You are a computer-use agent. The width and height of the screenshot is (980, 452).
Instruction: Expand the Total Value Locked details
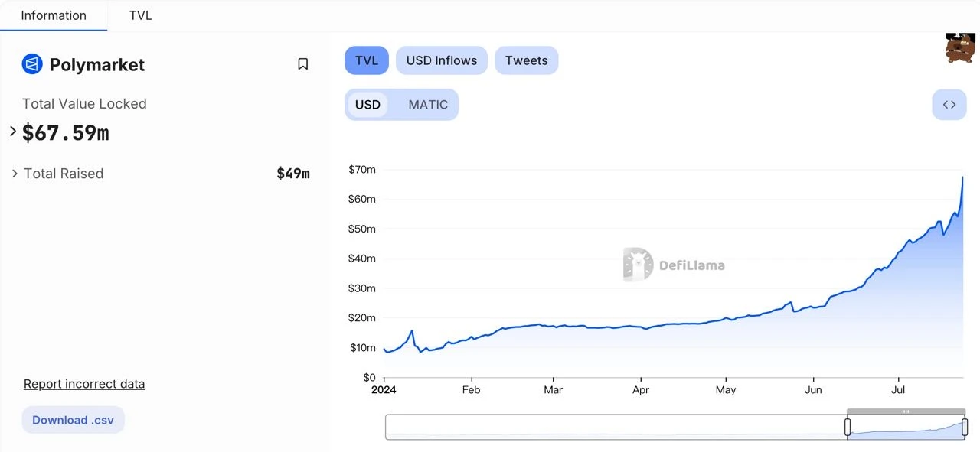click(12, 131)
